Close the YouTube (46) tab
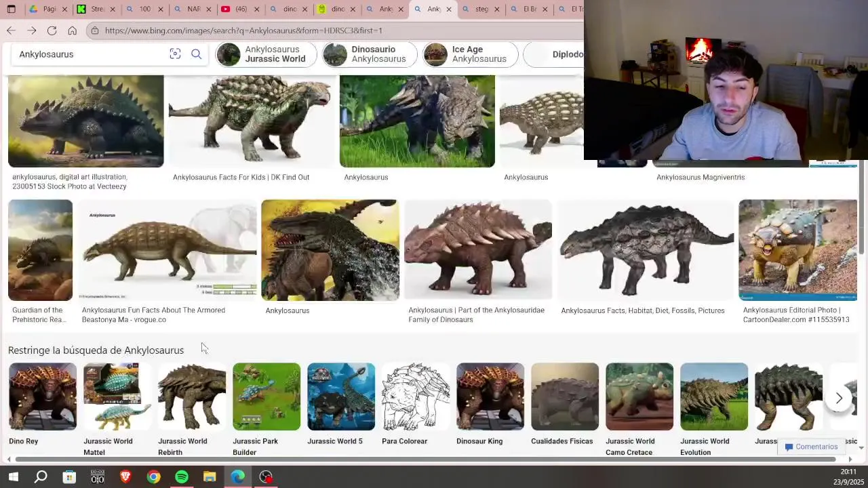 coord(256,9)
